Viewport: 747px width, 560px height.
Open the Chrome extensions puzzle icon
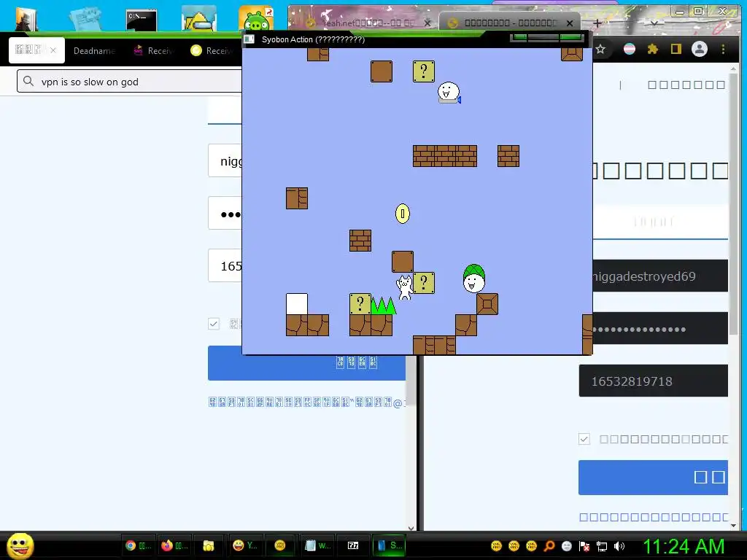tap(653, 49)
